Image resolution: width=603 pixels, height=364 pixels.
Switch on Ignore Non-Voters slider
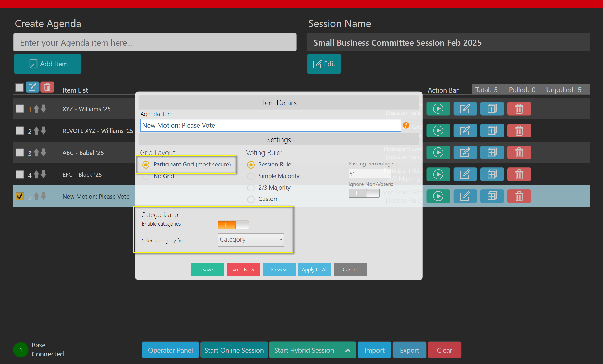[364, 193]
